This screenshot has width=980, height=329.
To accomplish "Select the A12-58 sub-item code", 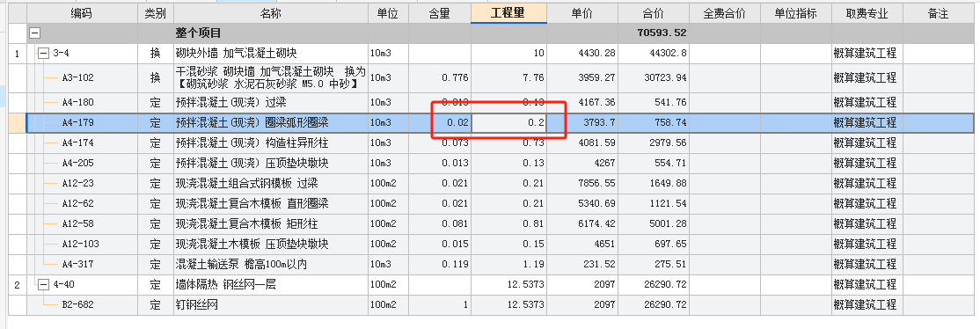I will point(77,224).
